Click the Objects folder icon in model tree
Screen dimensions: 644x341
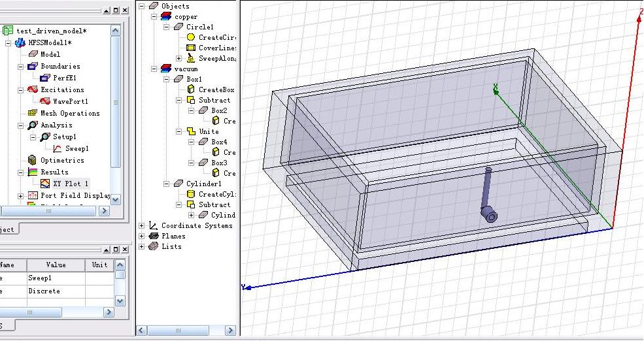tap(154, 6)
